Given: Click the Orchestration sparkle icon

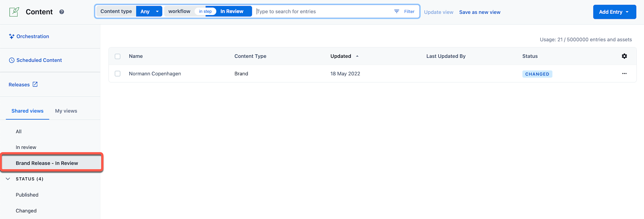Looking at the screenshot, I should coord(12,36).
